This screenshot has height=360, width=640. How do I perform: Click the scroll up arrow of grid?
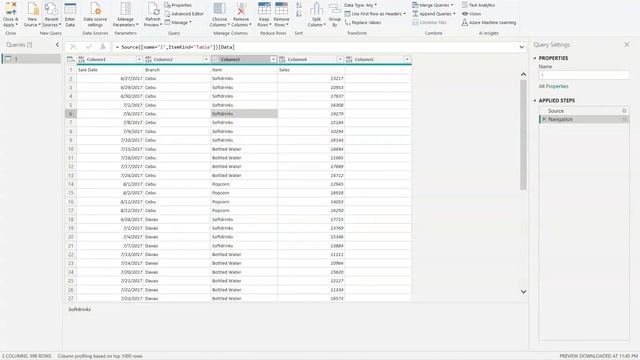click(523, 74)
